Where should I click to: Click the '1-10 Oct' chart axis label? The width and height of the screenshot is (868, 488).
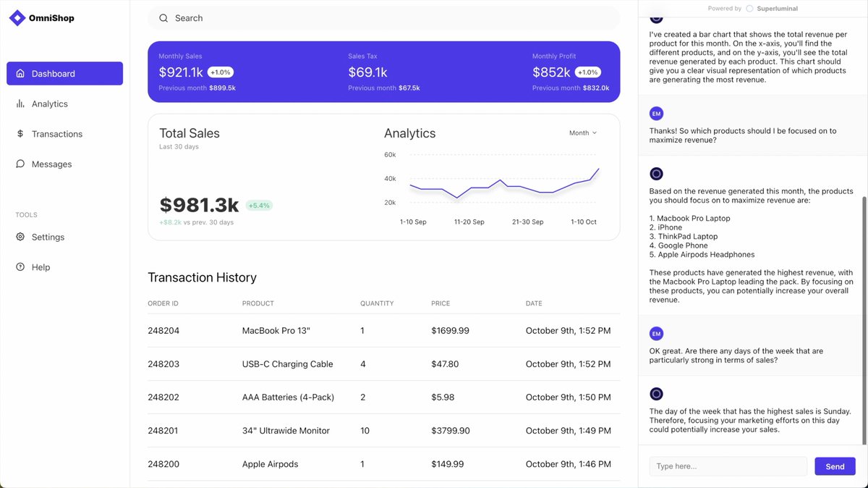584,222
